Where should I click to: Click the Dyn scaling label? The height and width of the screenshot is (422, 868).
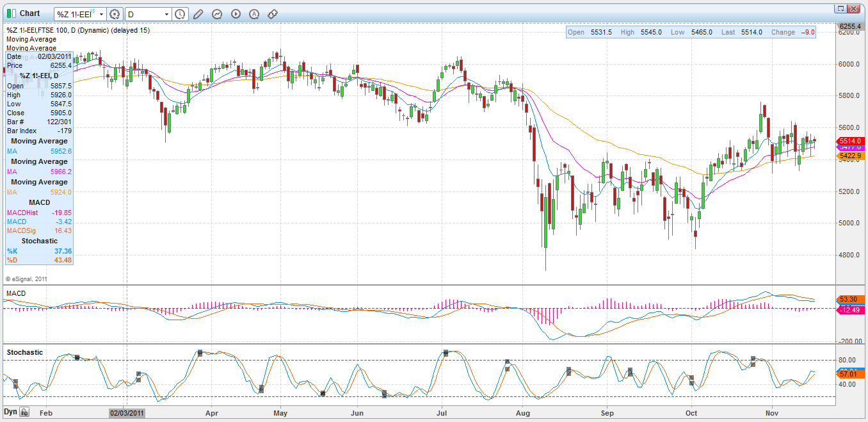(x=11, y=412)
